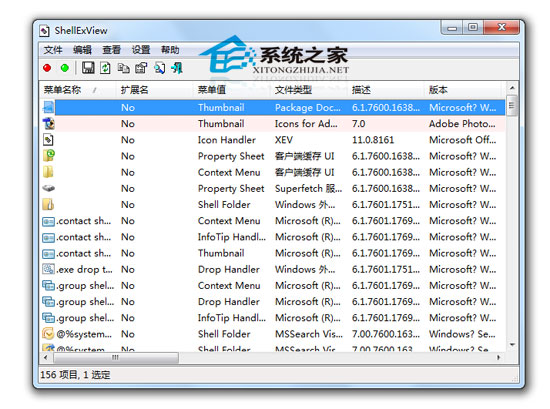Click the 'Microsoft Off...' cell
550x409 pixels.
tap(462, 140)
